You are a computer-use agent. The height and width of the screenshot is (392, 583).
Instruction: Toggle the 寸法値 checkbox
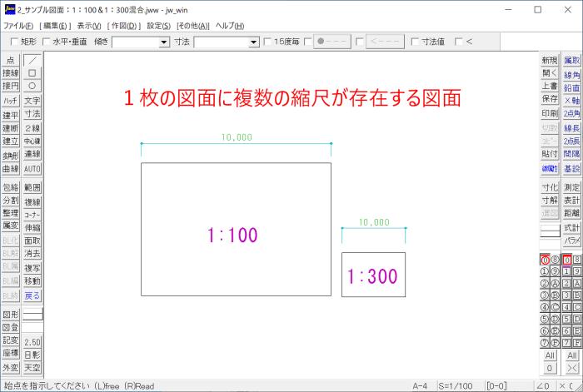(415, 42)
